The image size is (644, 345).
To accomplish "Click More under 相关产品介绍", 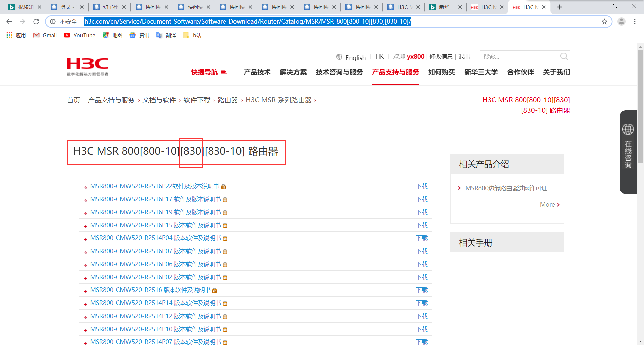I will pos(550,204).
